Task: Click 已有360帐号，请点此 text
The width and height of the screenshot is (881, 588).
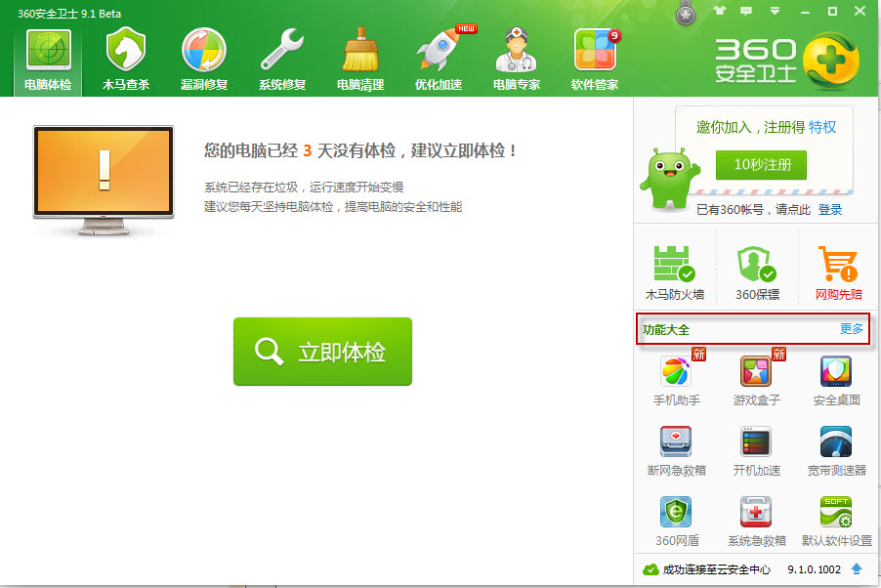Action: pos(753,210)
